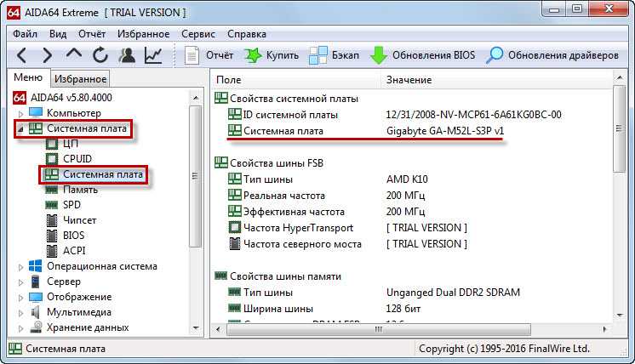635x364 pixels.
Task: Click the Хранение данных disk icon
Action: point(37,327)
